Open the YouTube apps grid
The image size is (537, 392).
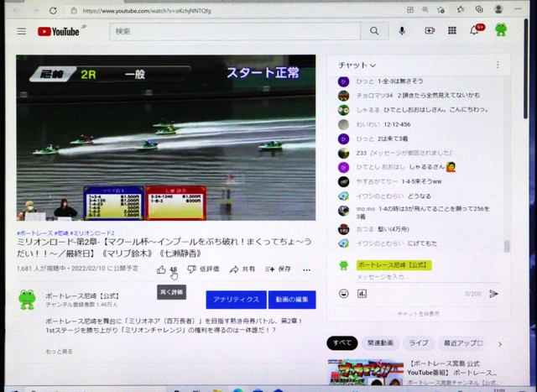pyautogui.click(x=452, y=31)
